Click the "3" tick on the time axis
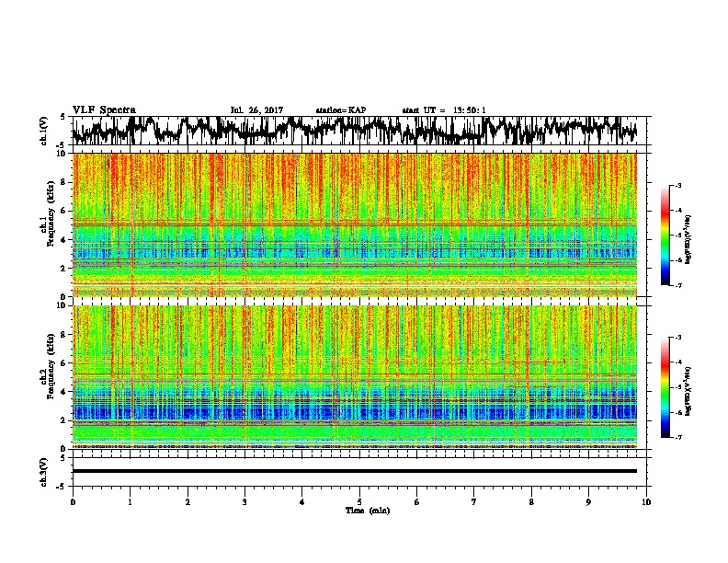This screenshot has width=728, height=563. 245,502
